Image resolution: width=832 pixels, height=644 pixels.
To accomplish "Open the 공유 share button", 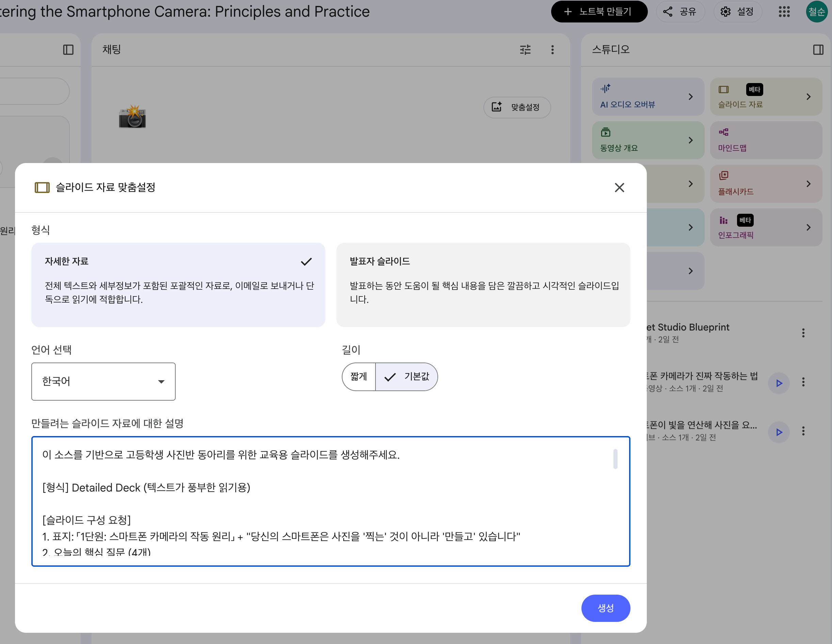I will point(680,12).
